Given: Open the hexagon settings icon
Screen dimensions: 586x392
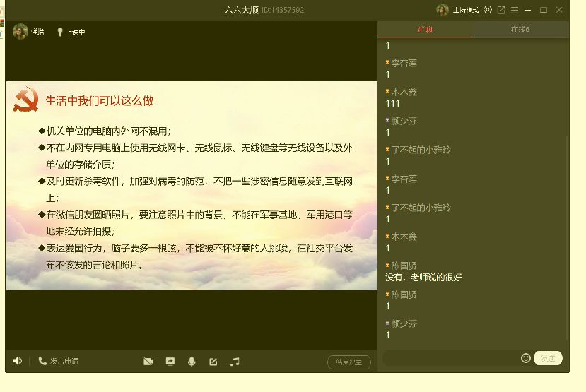Looking at the screenshot, I should pyautogui.click(x=488, y=10).
